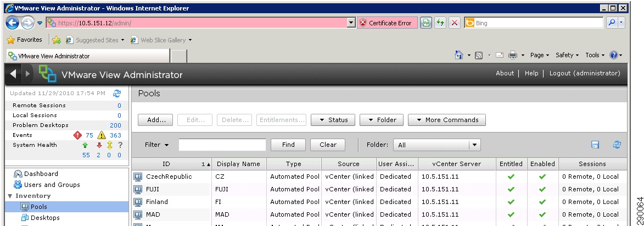This screenshot has width=644, height=226.
Task: Click the View Administrator forward arrow
Action: [27, 74]
